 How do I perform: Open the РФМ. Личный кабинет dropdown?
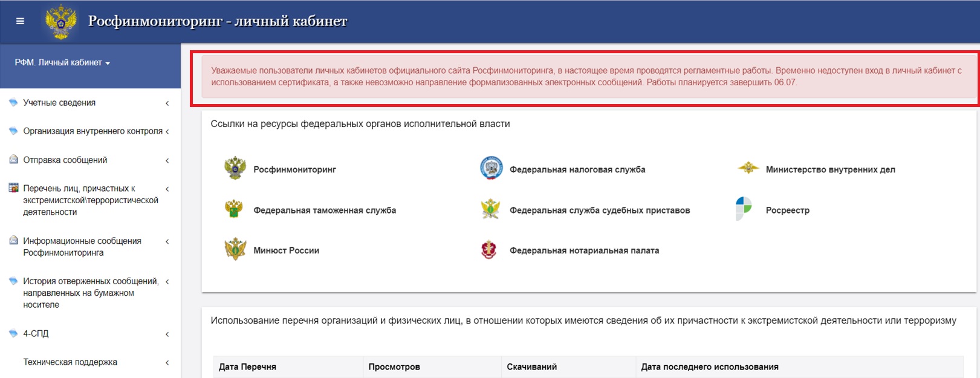[x=62, y=63]
